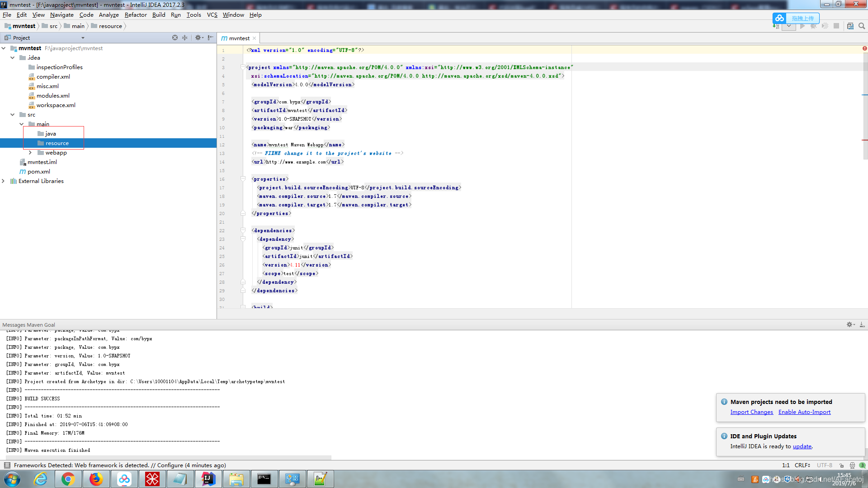This screenshot has width=868, height=488.
Task: Click the Import Changes link
Action: [751, 412]
